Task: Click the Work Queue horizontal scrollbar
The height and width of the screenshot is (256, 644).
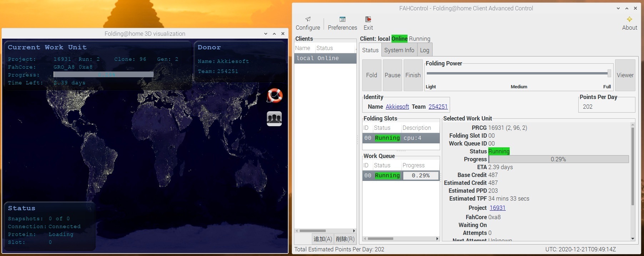Action: [x=380, y=238]
